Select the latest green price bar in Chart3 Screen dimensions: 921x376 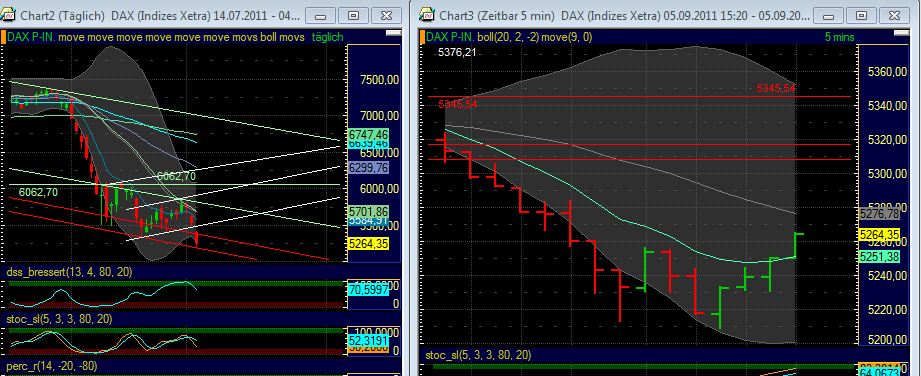[x=796, y=245]
